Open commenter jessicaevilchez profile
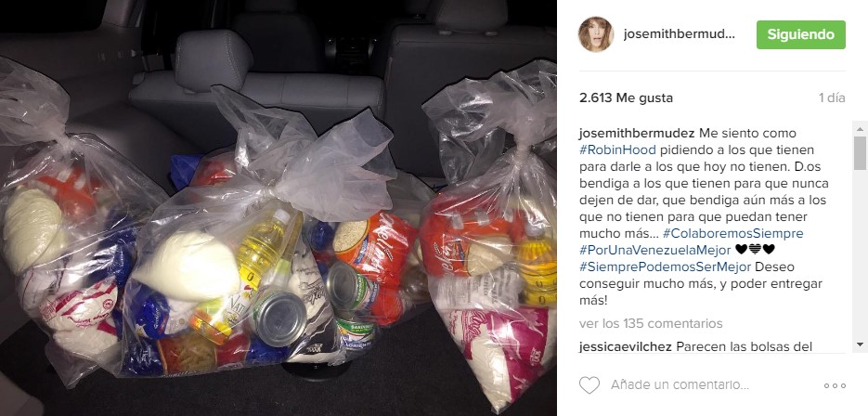Image resolution: width=868 pixels, height=416 pixels. 626,346
